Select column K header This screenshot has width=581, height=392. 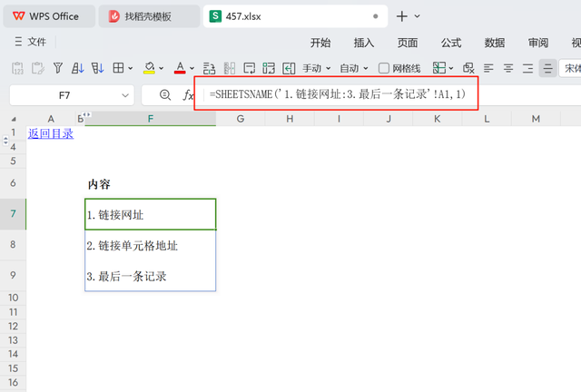[x=438, y=119]
